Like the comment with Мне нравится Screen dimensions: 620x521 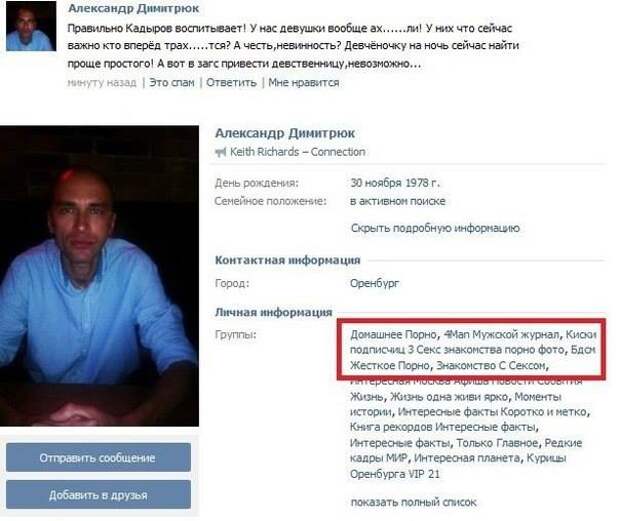[304, 83]
